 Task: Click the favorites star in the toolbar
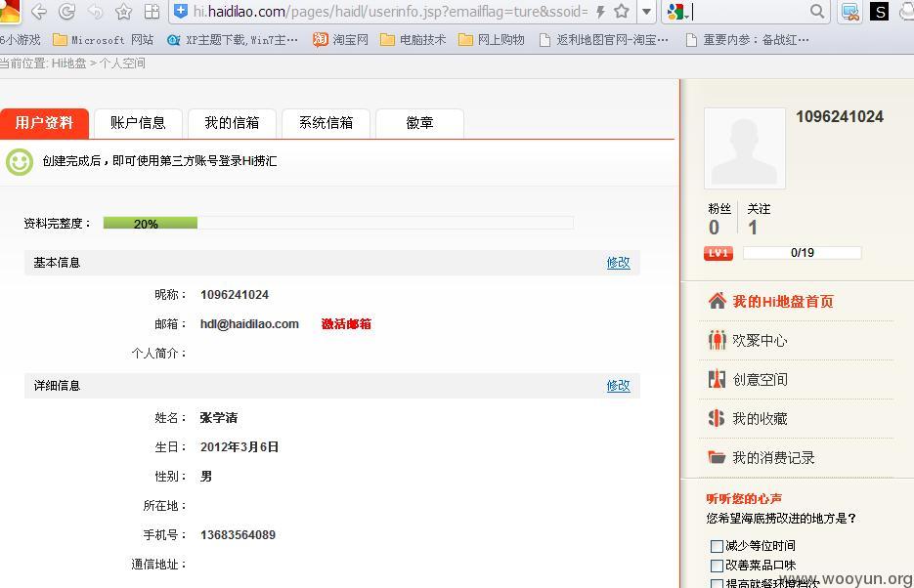(x=123, y=11)
